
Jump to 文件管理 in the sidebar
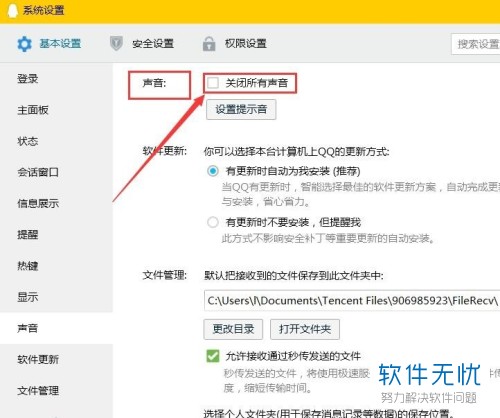click(x=38, y=390)
